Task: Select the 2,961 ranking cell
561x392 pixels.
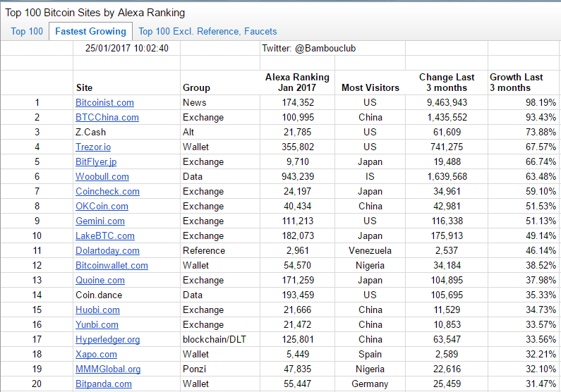Action: 297,251
